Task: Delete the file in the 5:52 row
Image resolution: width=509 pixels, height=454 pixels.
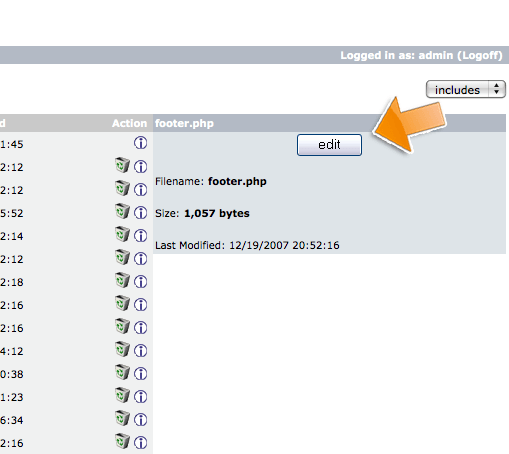Action: point(122,212)
